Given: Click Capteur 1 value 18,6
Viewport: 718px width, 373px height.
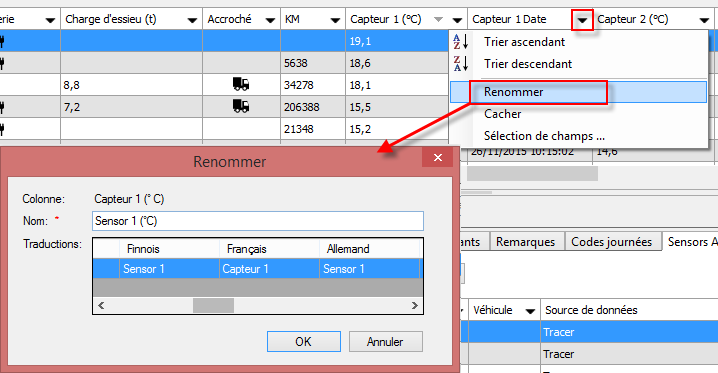Looking at the screenshot, I should click(x=397, y=63).
